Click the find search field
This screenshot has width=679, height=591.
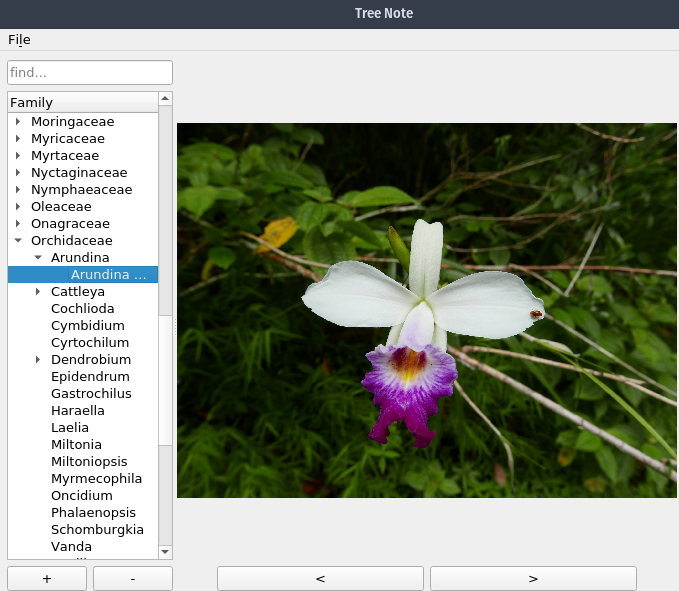tap(90, 73)
